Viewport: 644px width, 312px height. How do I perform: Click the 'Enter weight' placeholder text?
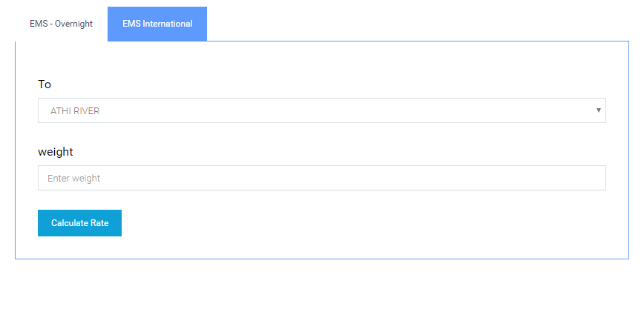74,179
